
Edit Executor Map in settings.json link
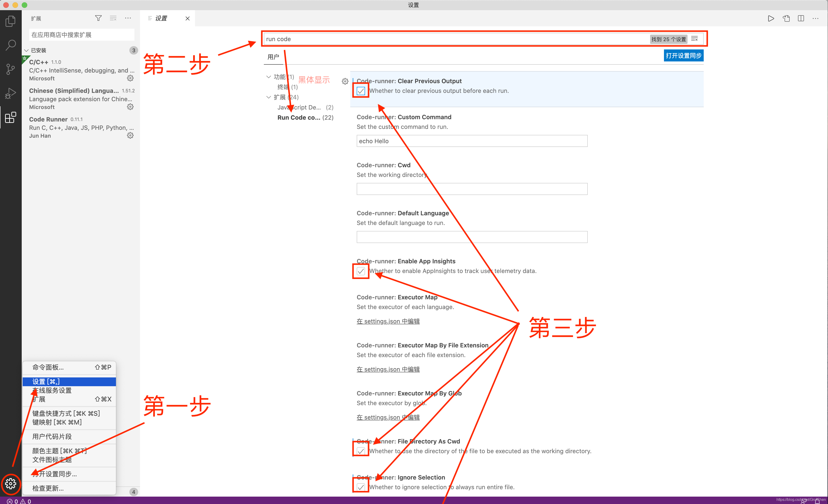pos(388,321)
